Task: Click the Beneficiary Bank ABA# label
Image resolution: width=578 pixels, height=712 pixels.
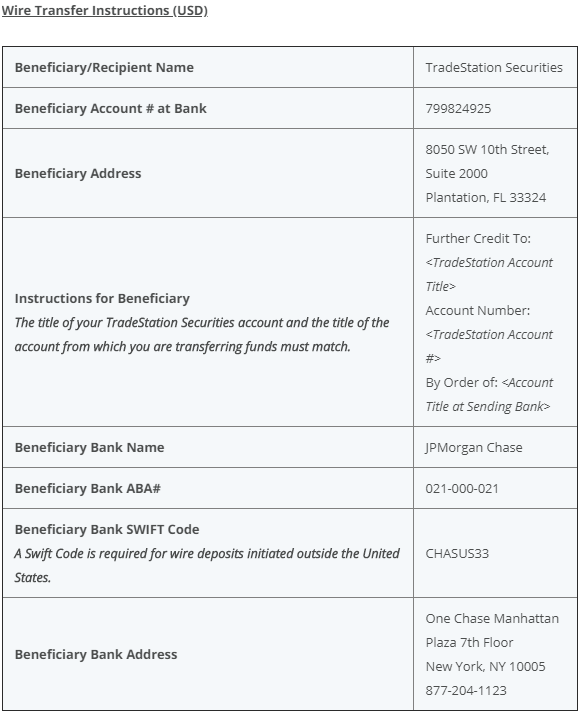Action: pyautogui.click(x=88, y=489)
